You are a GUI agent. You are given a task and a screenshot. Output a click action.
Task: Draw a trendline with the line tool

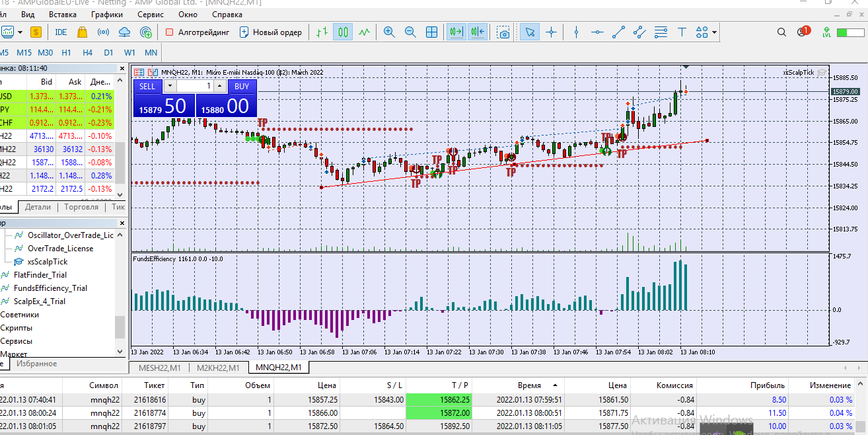point(618,32)
